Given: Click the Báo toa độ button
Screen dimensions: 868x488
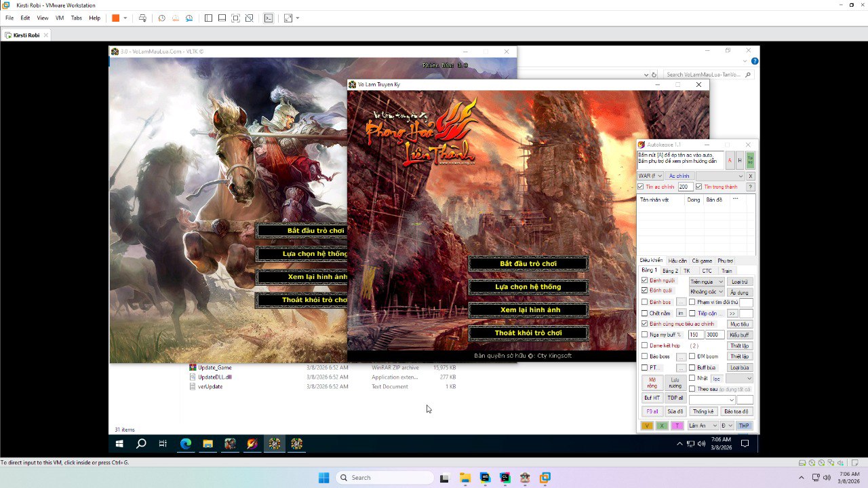Looking at the screenshot, I should 736,411.
